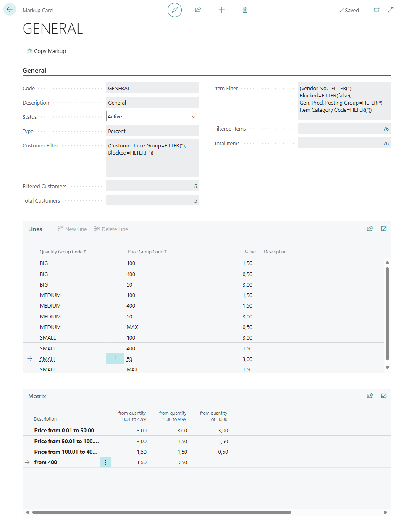Viewport: 420px width, 529px height.
Task: Click New Line button
Action: pyautogui.click(x=72, y=229)
